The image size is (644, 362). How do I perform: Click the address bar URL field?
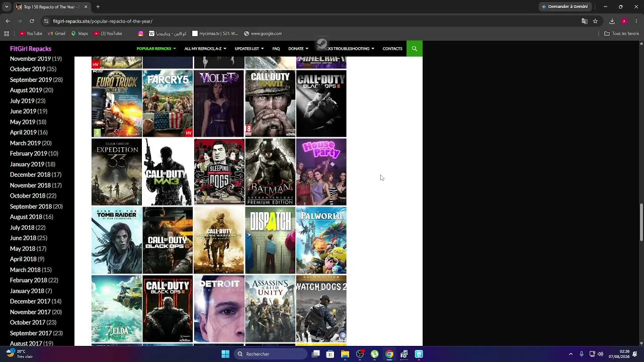tap(312, 21)
